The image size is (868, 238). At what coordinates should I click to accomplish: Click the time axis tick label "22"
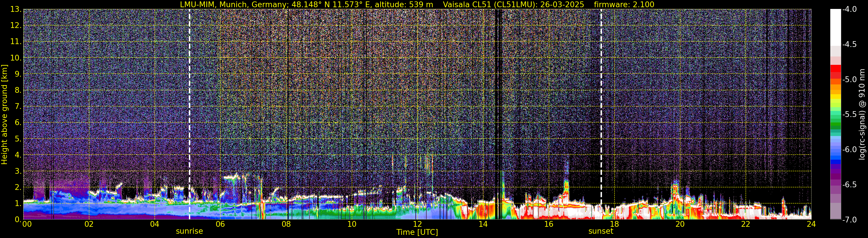click(746, 224)
